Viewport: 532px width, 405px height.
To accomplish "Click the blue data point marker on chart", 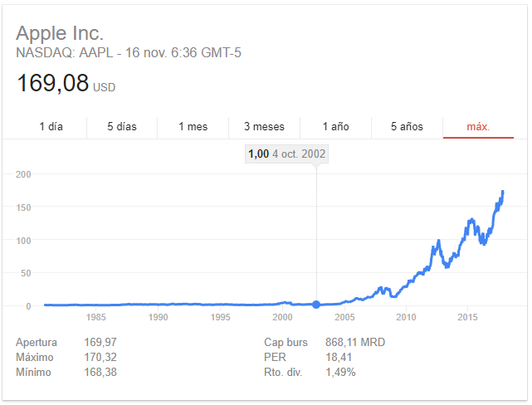I will point(315,305).
